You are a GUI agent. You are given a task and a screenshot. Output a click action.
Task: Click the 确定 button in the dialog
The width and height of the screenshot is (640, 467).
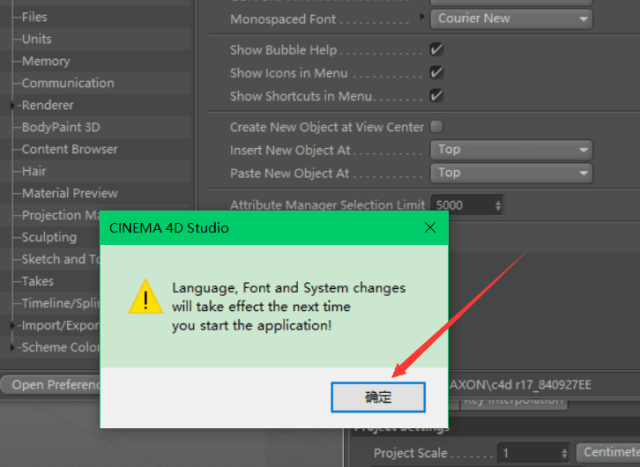378,397
